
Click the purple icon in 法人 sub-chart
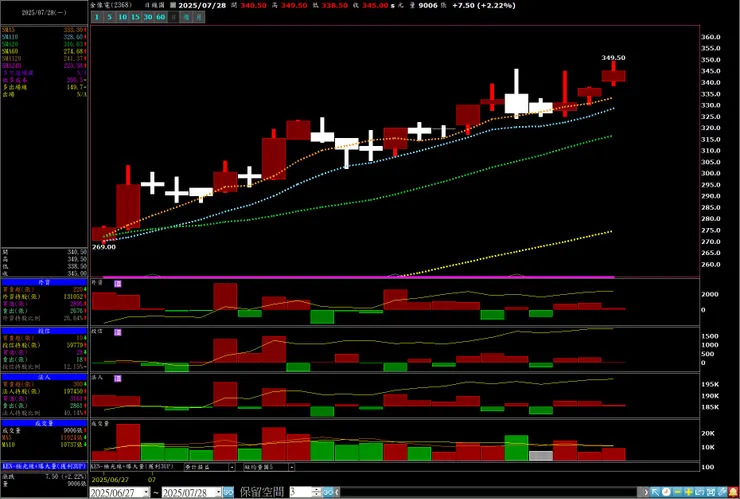[x=118, y=379]
